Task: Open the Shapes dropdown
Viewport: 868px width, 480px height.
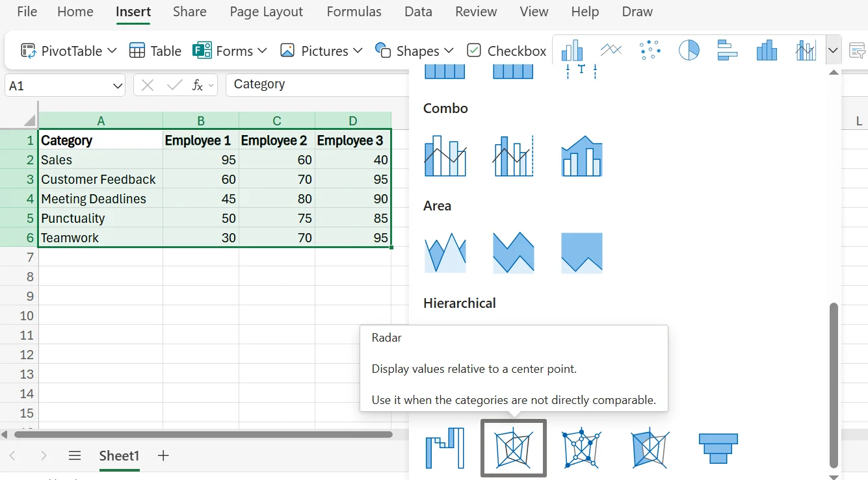Action: (414, 50)
